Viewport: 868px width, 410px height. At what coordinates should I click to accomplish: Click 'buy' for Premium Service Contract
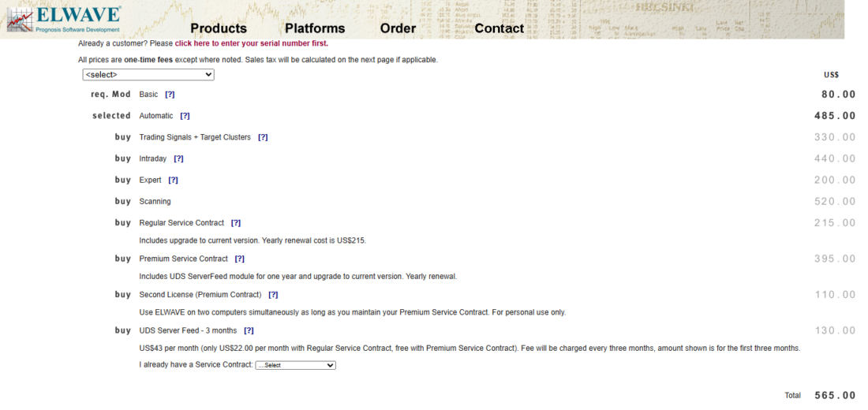[x=123, y=259]
